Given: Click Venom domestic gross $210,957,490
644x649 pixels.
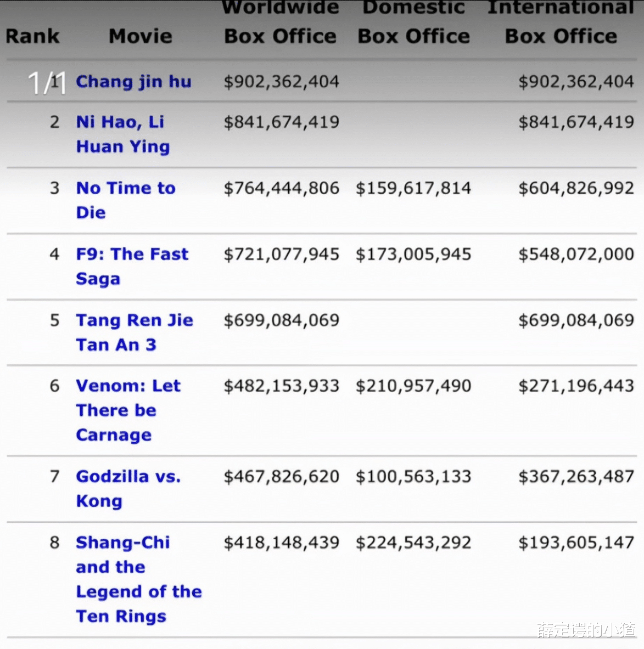Looking at the screenshot, I should click(413, 386).
